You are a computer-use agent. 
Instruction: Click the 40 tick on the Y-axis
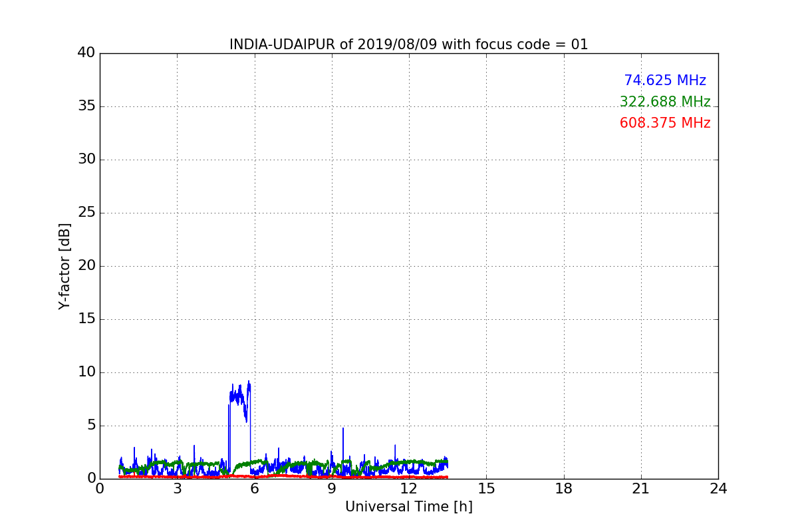coord(86,53)
